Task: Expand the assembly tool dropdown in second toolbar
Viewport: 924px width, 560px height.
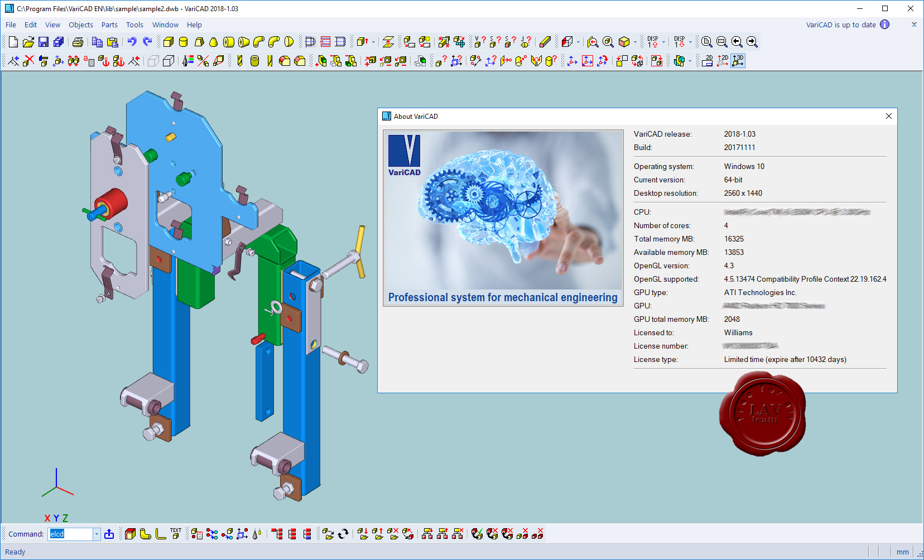Action: (690, 61)
